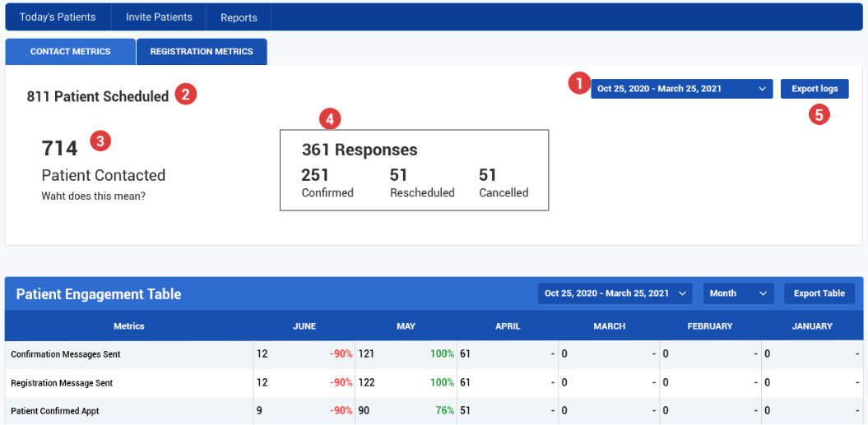Switch to the Contact Metrics tab

click(70, 52)
